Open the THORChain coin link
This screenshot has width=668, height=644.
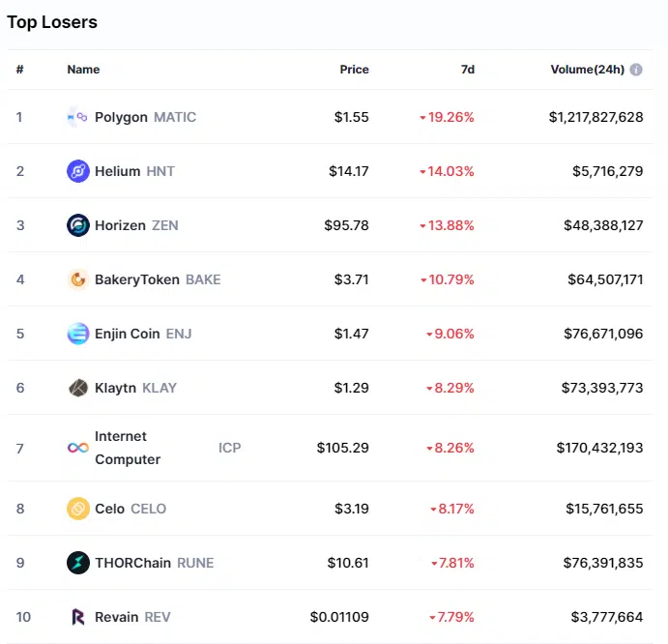(x=131, y=563)
